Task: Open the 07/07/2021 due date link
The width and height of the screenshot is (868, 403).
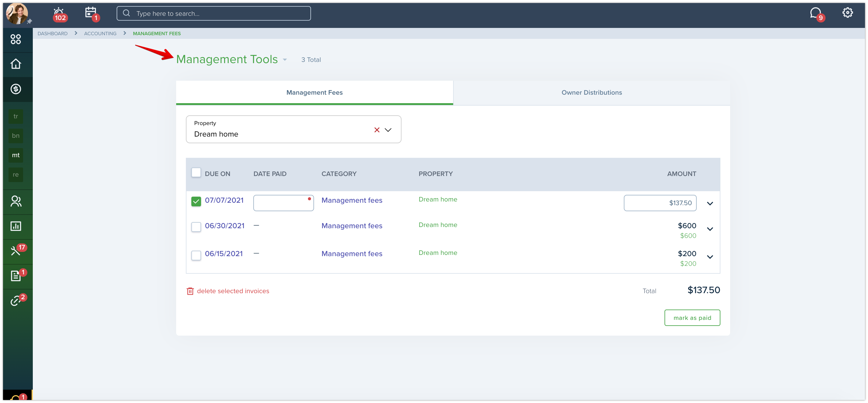Action: pos(224,200)
